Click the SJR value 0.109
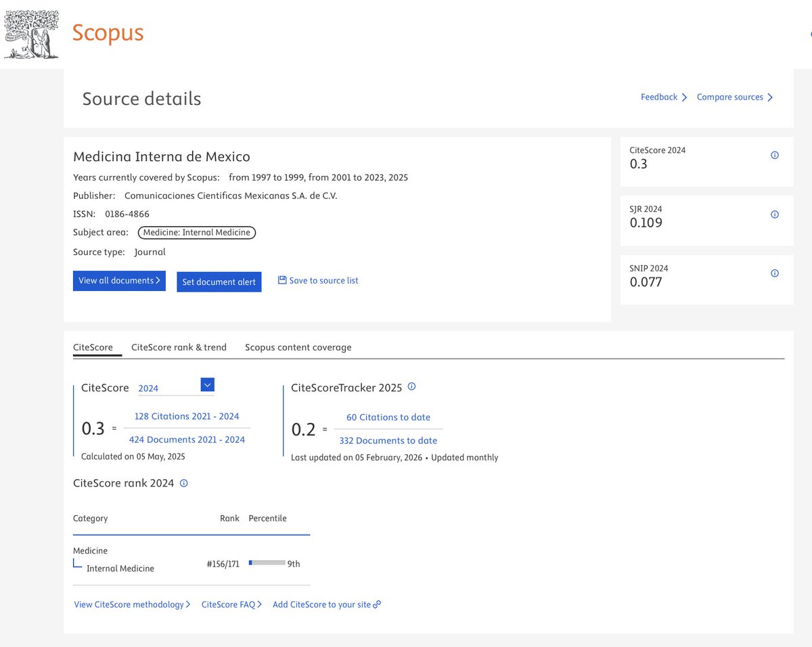Viewport: 812px width, 647px height. tap(646, 223)
